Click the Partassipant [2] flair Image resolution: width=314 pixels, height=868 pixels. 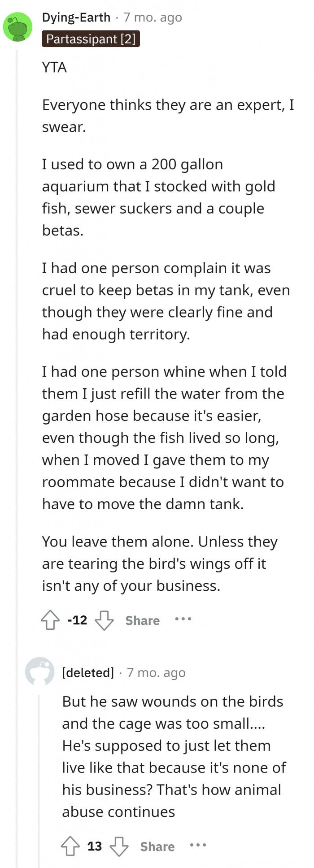point(91,39)
